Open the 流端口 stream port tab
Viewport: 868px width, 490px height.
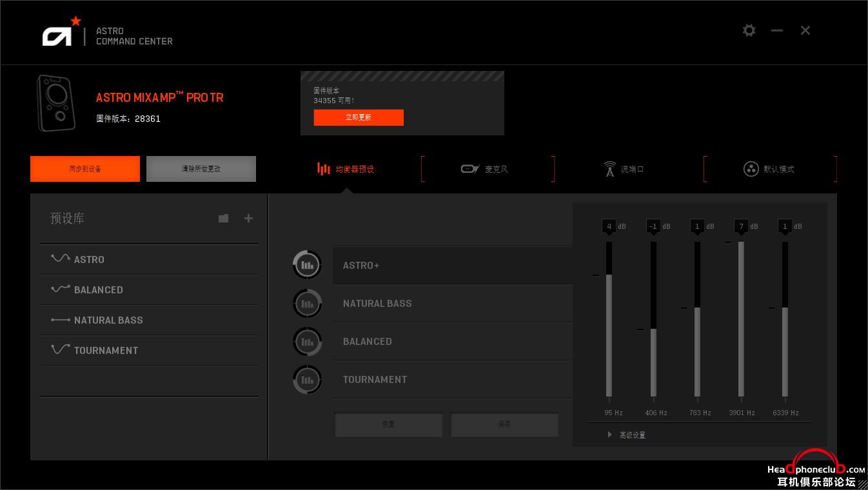click(x=623, y=169)
